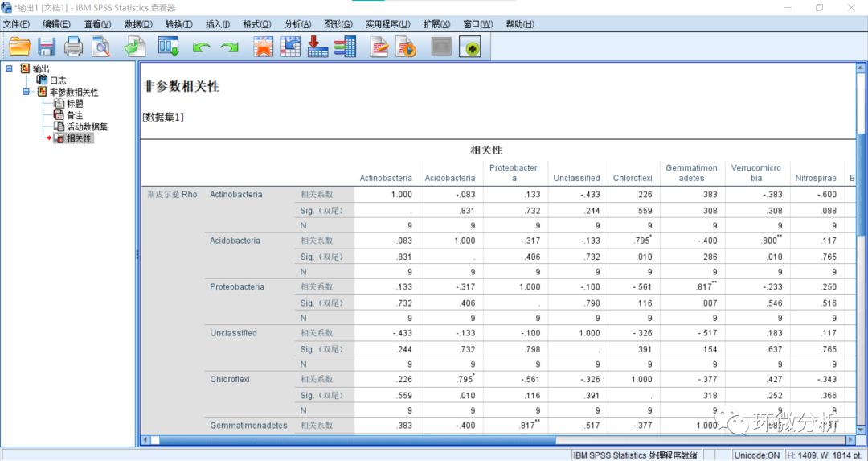
Task: Click the .800** cell in Acidobacteria row
Action: (771, 241)
